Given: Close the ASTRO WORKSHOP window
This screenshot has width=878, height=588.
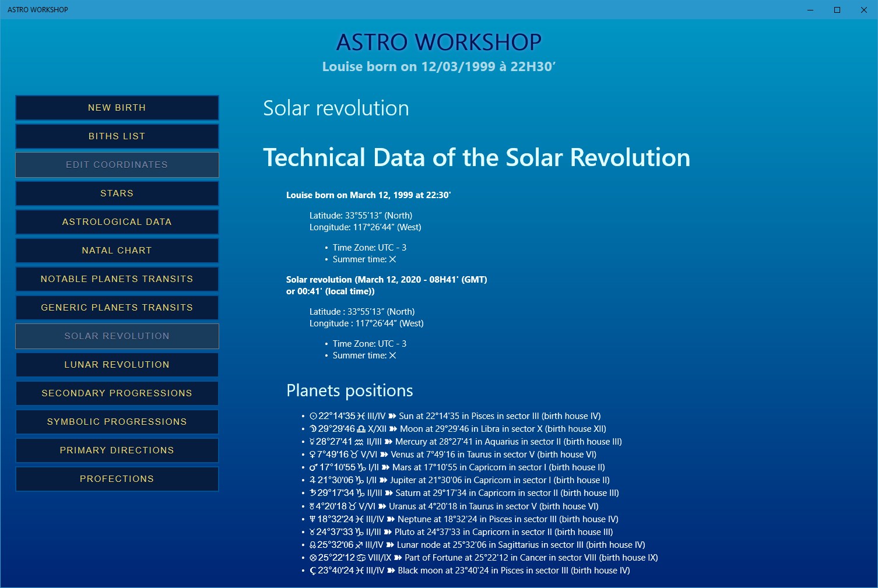Looking at the screenshot, I should 864,10.
